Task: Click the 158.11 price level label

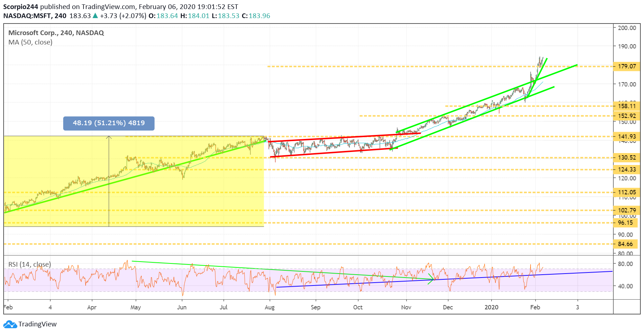Action: click(627, 106)
